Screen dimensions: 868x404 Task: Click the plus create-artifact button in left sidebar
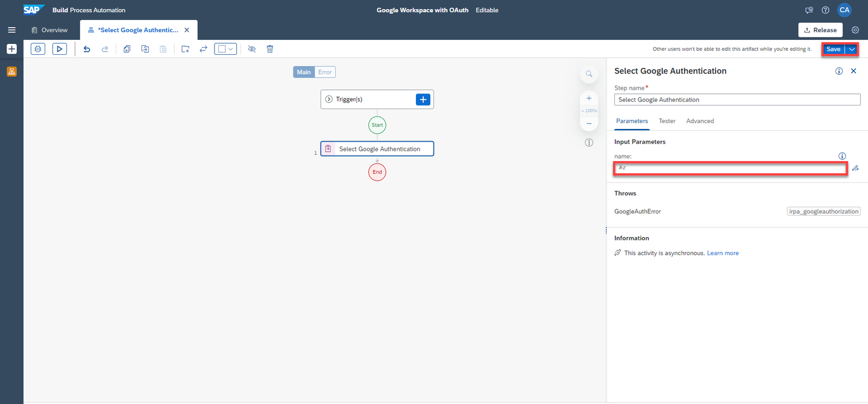point(11,49)
